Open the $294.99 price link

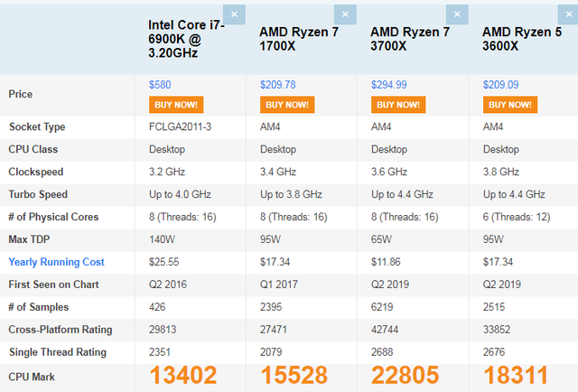[x=389, y=85]
